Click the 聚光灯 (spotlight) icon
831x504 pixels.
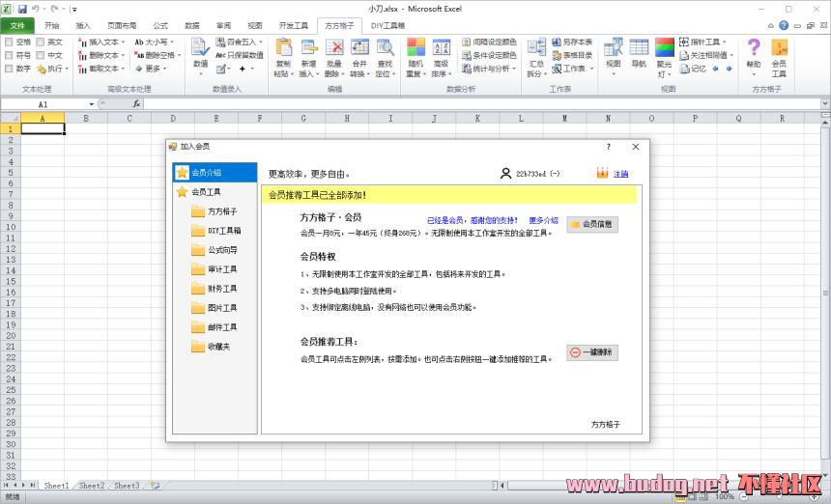point(665,58)
